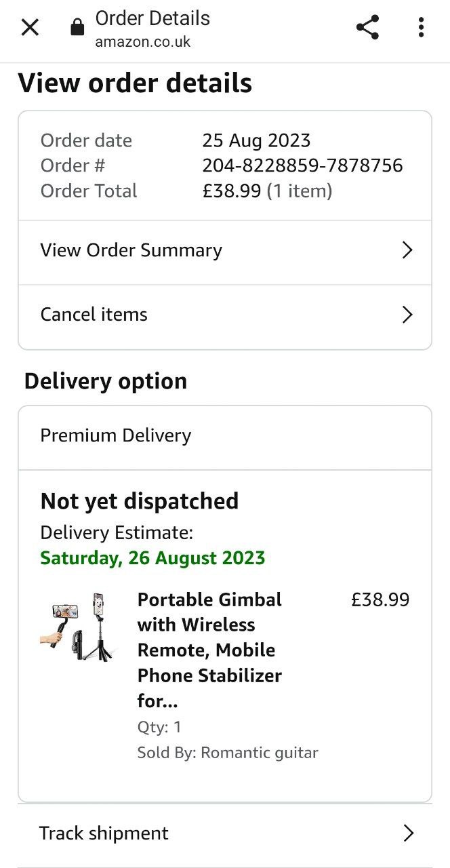Click the Order Details page title
Screen dimensions: 450x868
coord(152,18)
